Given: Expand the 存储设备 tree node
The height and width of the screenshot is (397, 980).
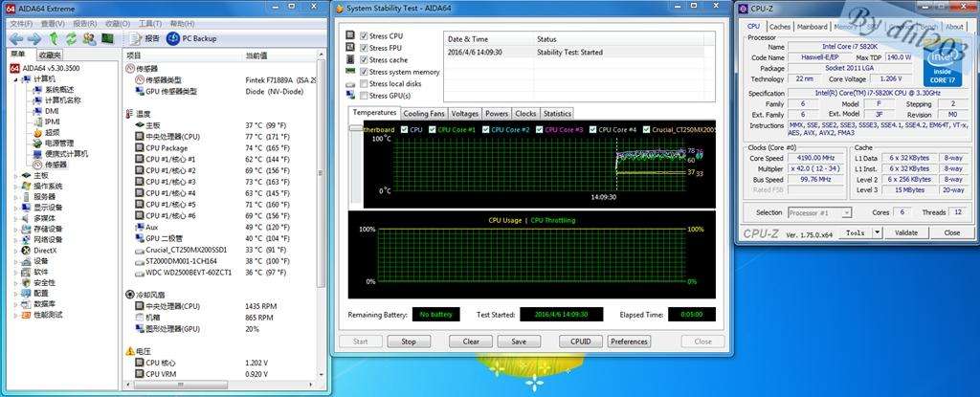Looking at the screenshot, I should coord(15,230).
